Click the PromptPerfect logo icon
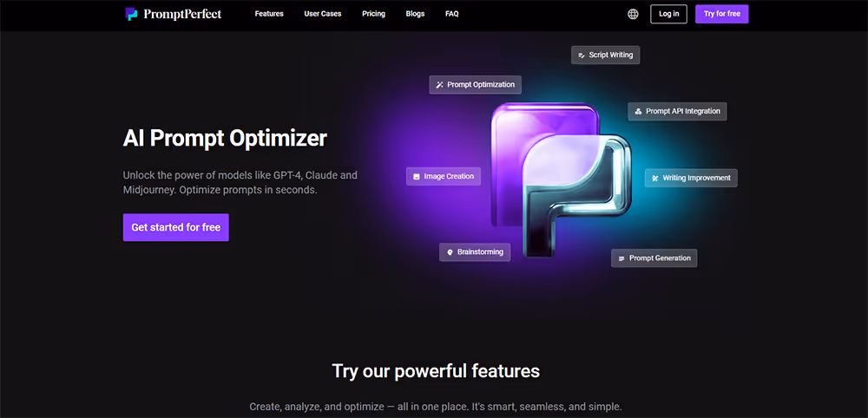The height and width of the screenshot is (418, 868). (131, 14)
